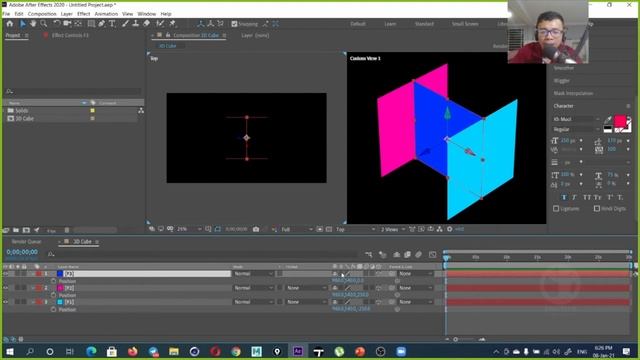Screen dimensions: 640x360
Task: Toggle Position stopwatch for layer 1
Action: (x=53, y=281)
